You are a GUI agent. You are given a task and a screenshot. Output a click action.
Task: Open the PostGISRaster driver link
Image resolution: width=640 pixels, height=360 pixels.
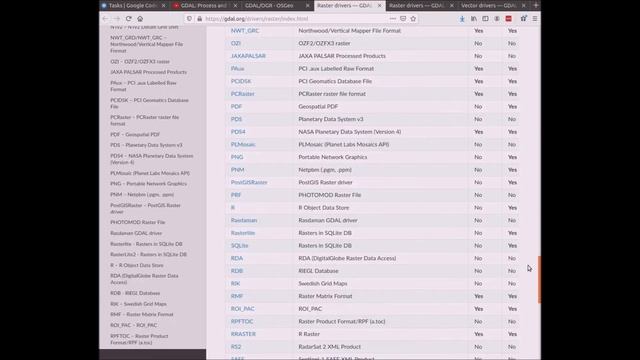coord(249,182)
